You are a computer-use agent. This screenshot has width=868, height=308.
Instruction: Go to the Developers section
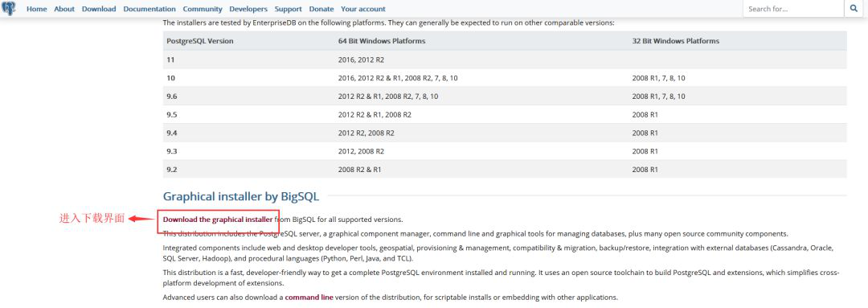(248, 9)
